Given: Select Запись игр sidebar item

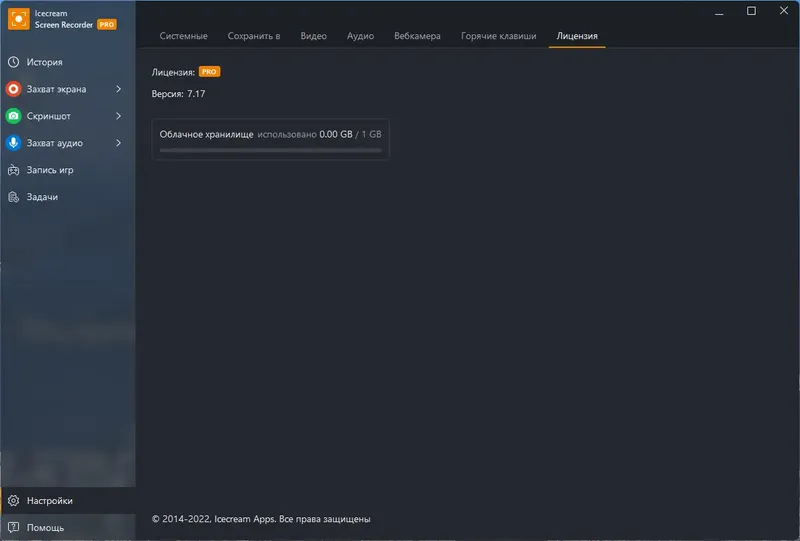Looking at the screenshot, I should tap(68, 170).
